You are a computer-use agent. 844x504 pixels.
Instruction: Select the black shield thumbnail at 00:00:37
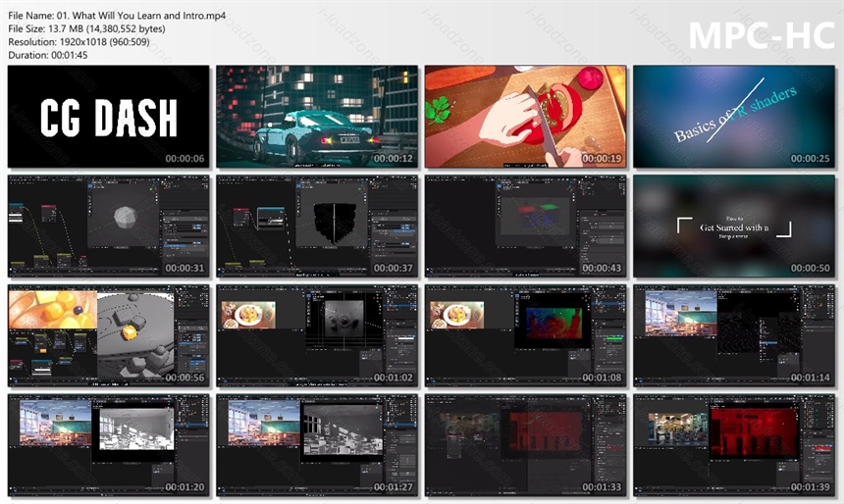(317, 226)
